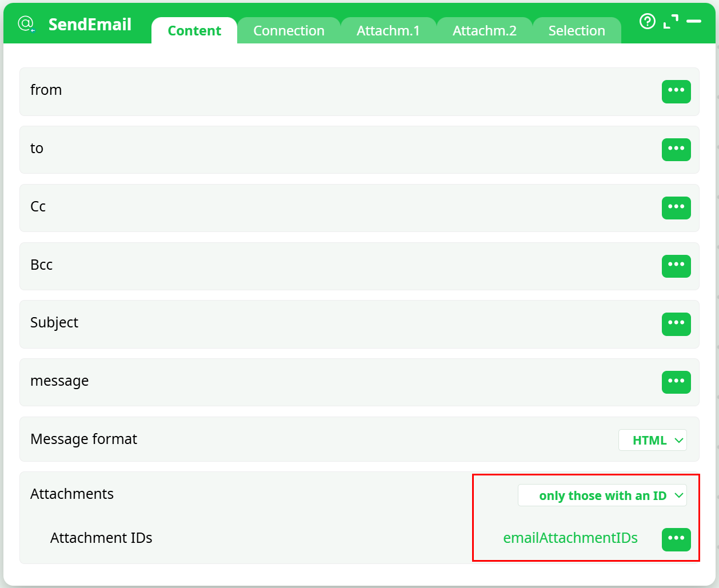The height and width of the screenshot is (588, 719).
Task: Open the Subject field options button
Action: coord(676,324)
